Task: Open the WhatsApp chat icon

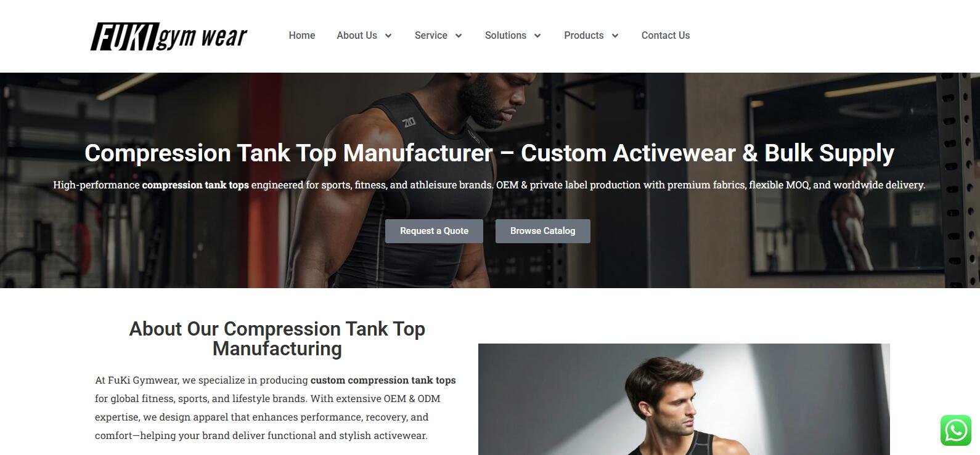Action: click(956, 430)
